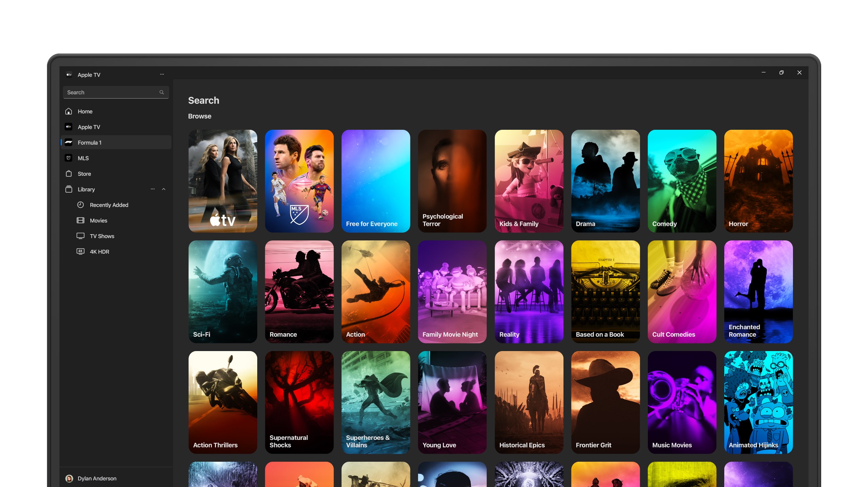This screenshot has width=868, height=487.
Task: Open the ellipsis menu beside Apple TV title
Action: tap(162, 74)
